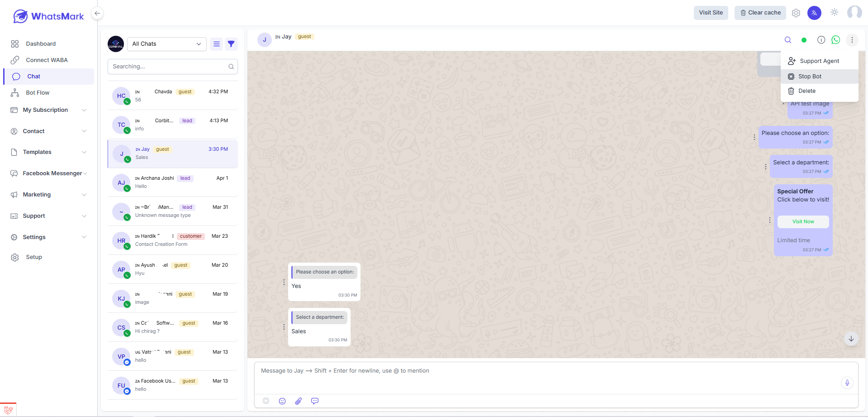
Task: Click the Clear cache button
Action: (760, 13)
